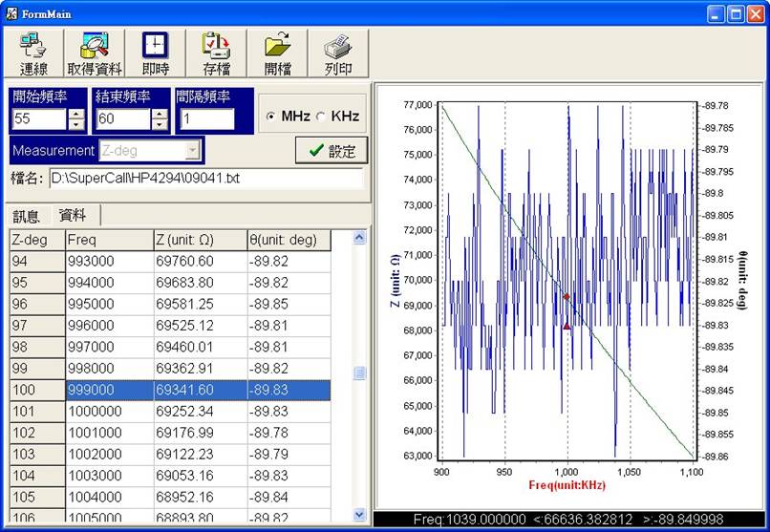770x532 pixels.
Task: Select the cell with Freq 993000
Action: (110, 262)
